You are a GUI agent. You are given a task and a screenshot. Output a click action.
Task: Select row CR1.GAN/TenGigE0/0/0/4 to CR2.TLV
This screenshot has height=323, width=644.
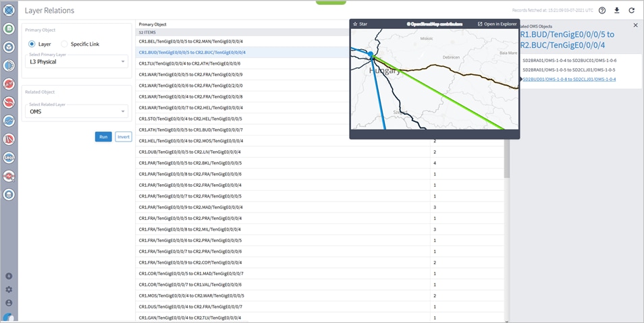tap(319, 318)
